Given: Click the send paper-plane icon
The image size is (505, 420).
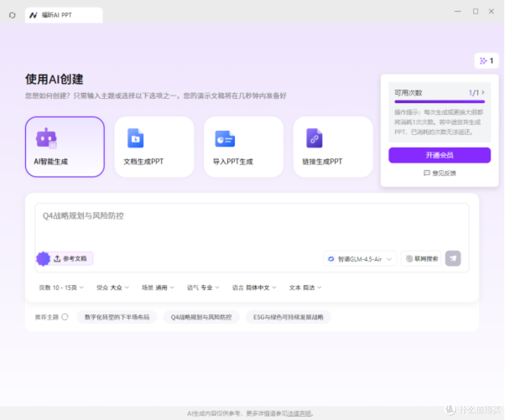Looking at the screenshot, I should (x=453, y=259).
